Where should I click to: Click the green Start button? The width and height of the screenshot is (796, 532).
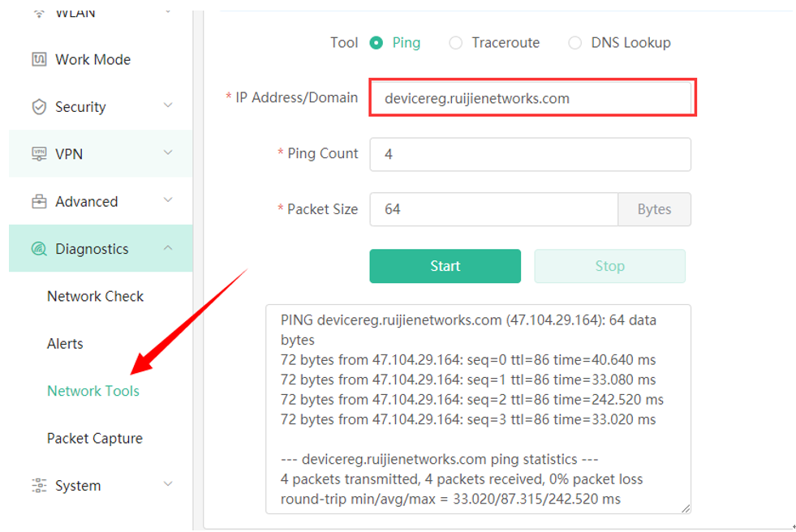coord(445,266)
